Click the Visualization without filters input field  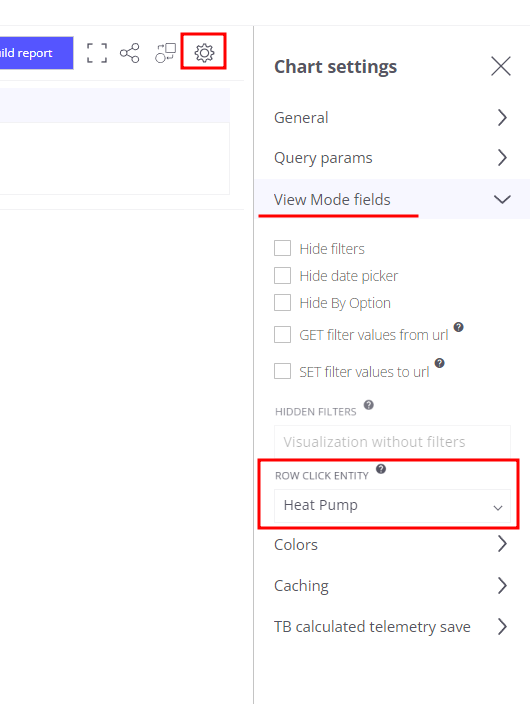(x=392, y=441)
